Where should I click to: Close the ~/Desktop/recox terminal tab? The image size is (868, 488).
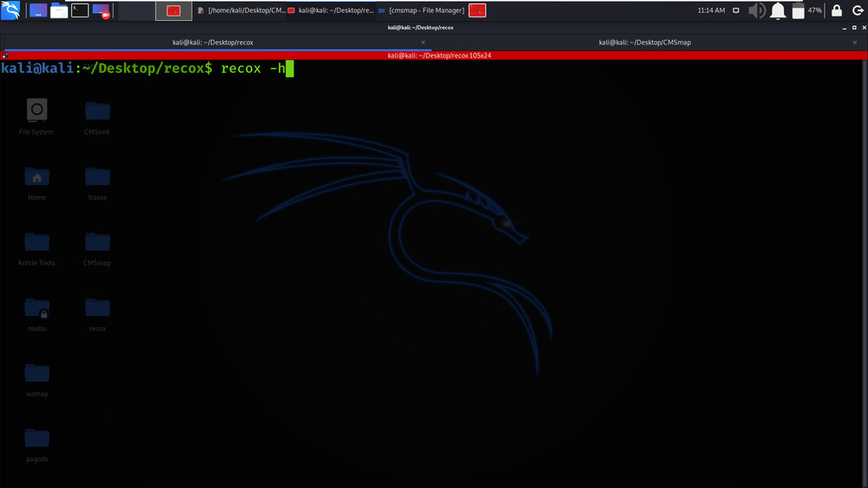pos(423,42)
